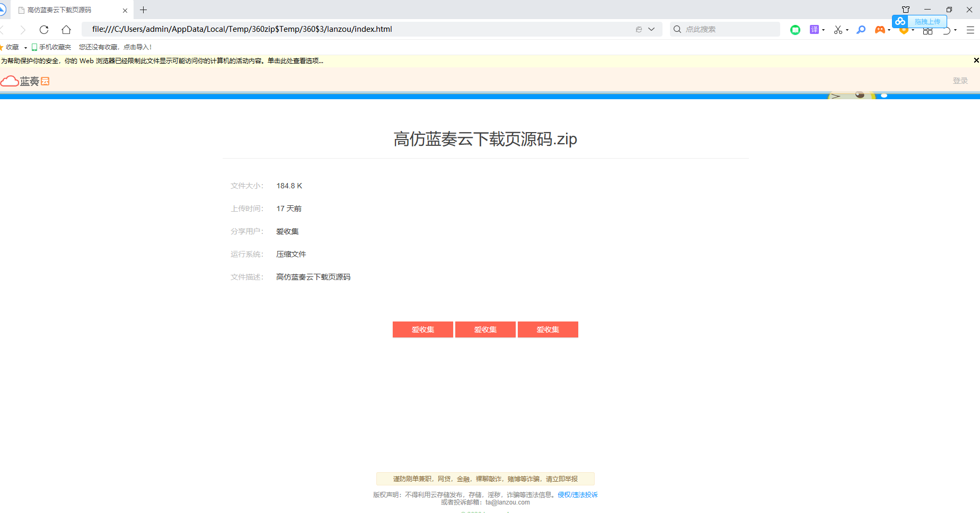Image resolution: width=980 pixels, height=513 pixels.
Task: Expand the 收藏 favorites dropdown arrow
Action: pos(25,48)
